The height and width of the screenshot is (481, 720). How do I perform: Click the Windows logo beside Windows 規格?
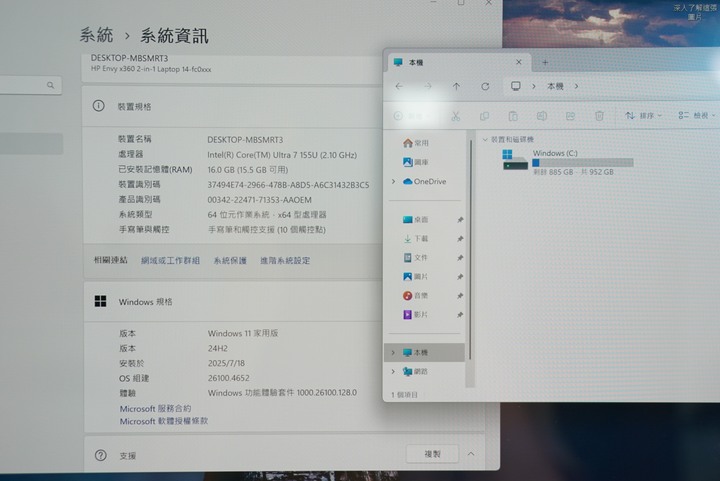pyautogui.click(x=100, y=301)
